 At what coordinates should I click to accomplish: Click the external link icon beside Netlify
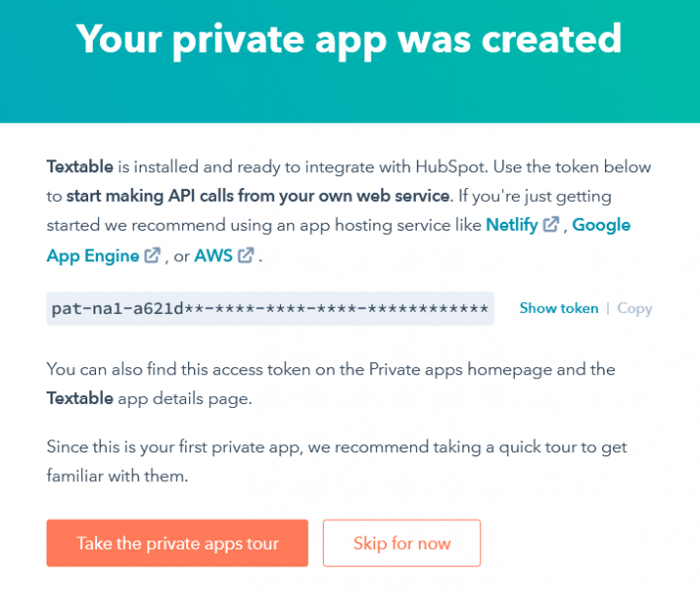point(550,225)
